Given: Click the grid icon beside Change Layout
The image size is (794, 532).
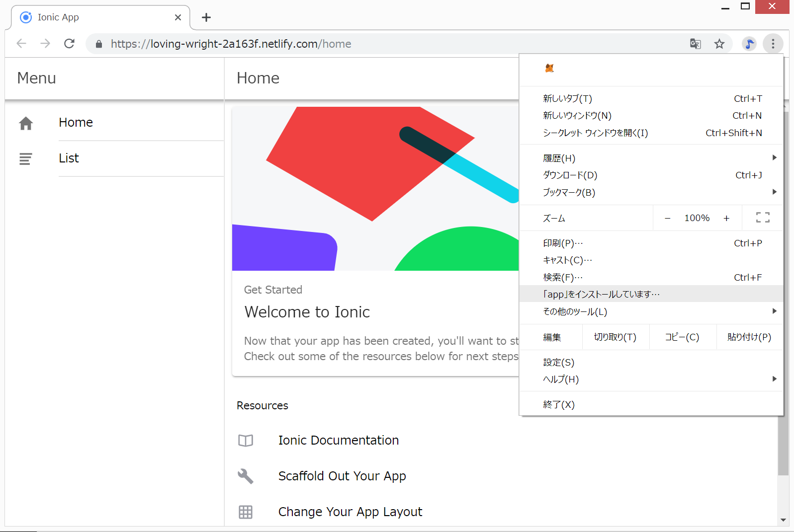Looking at the screenshot, I should click(246, 512).
